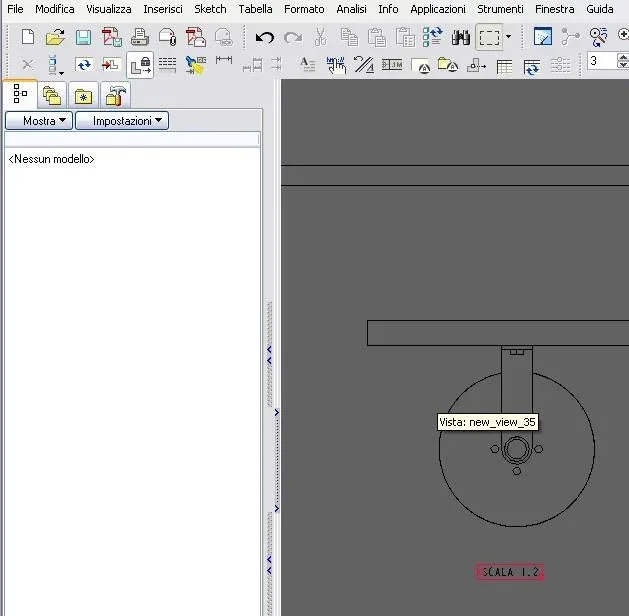Click the hand pointing at dimensions icon
Screen dimensions: 629x616
tap(336, 65)
